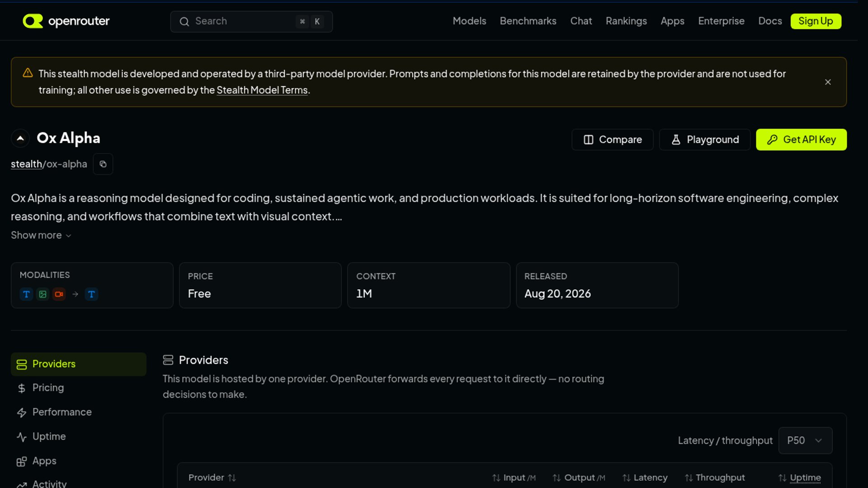Click Get API Key button
868x488 pixels.
[801, 140]
